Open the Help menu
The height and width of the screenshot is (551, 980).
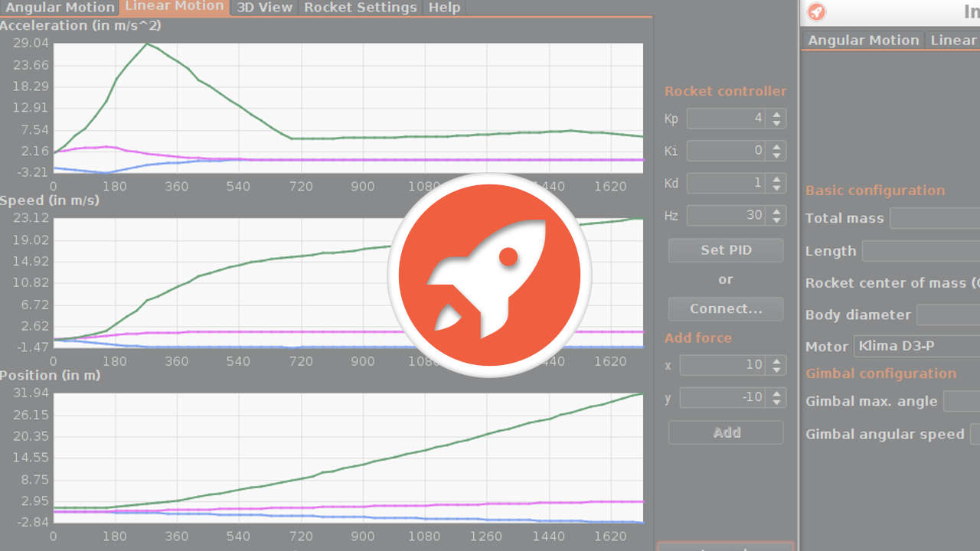[x=444, y=8]
